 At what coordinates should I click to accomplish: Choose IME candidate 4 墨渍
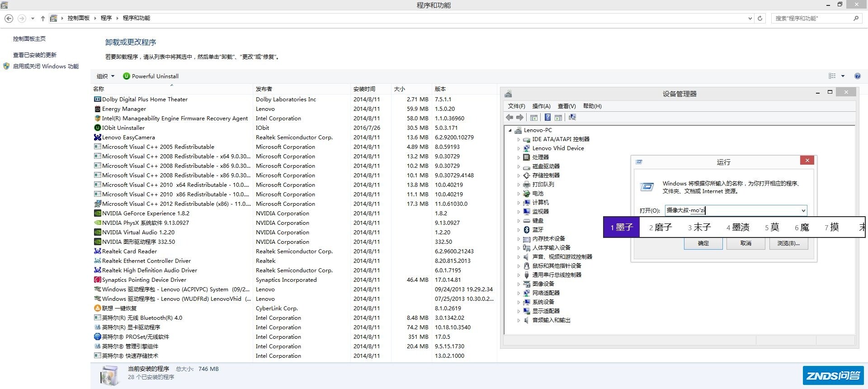[738, 227]
